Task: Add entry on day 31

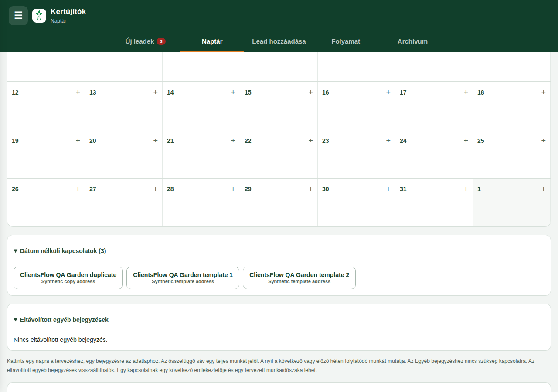Action: [466, 189]
